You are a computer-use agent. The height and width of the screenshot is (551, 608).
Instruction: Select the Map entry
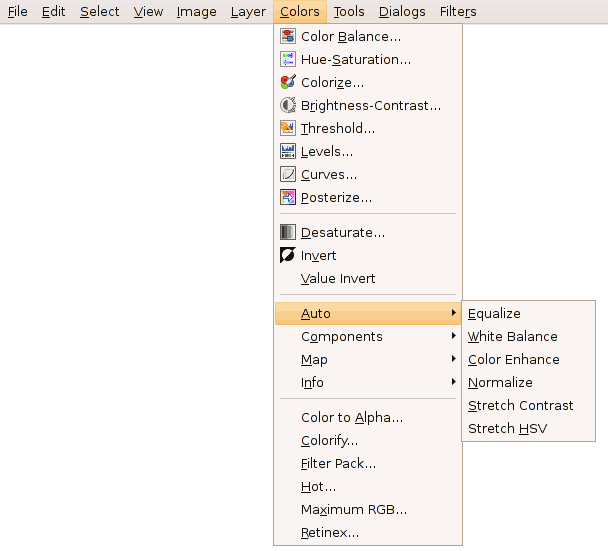point(368,359)
